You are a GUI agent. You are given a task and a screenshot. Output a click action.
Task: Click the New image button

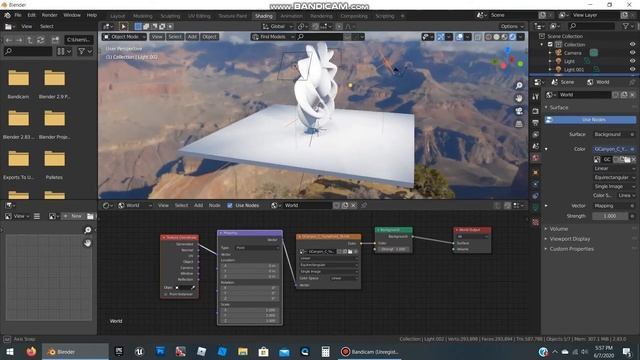[73, 216]
